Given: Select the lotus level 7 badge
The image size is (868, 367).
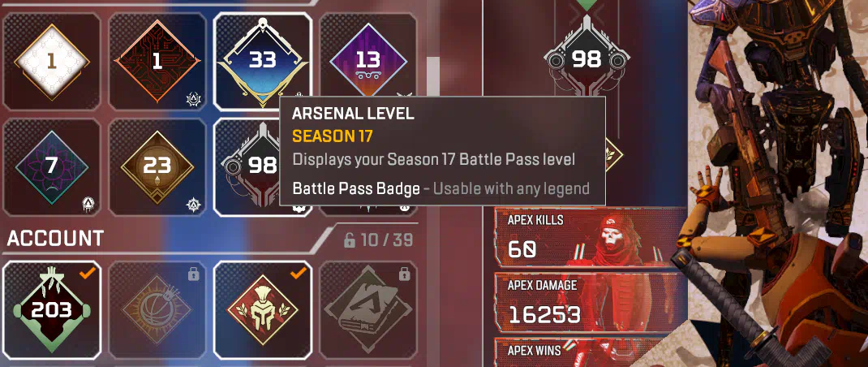Looking at the screenshot, I should (x=51, y=167).
